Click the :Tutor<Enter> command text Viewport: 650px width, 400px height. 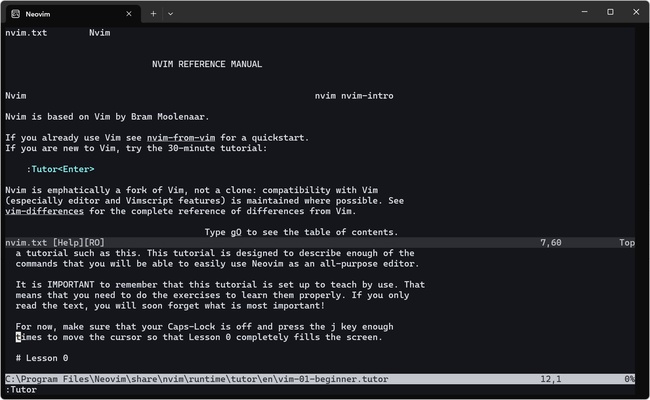click(x=61, y=169)
